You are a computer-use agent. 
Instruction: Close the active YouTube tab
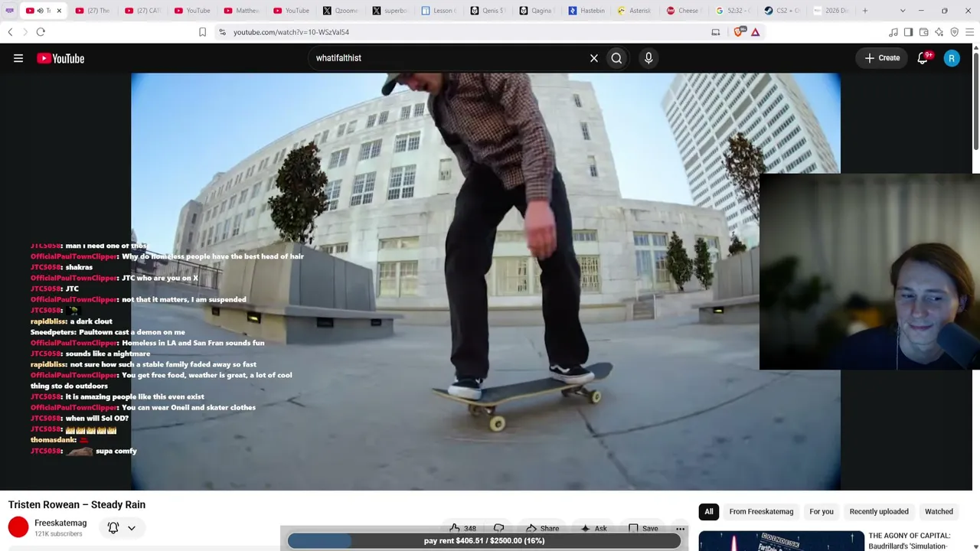(x=59, y=11)
